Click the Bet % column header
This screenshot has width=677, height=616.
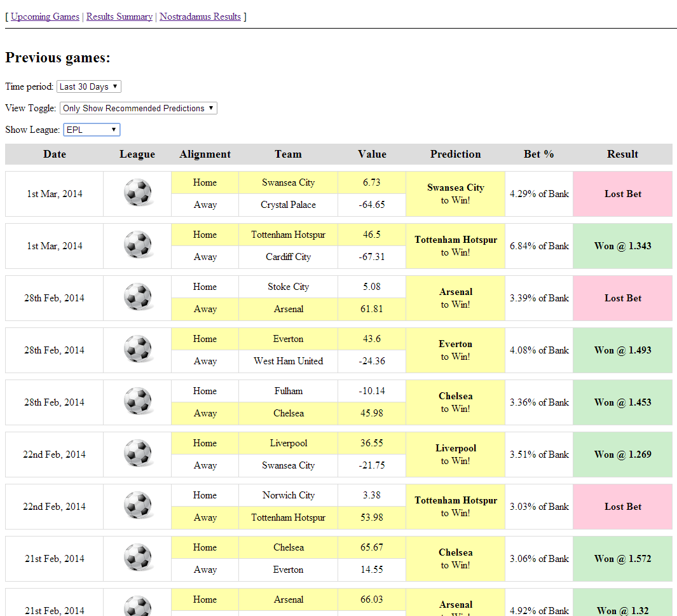pos(539,154)
